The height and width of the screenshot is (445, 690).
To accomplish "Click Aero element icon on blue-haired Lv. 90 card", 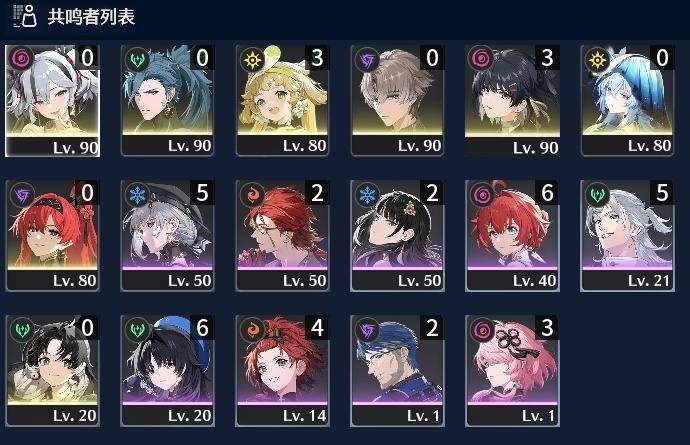I will [x=136, y=58].
